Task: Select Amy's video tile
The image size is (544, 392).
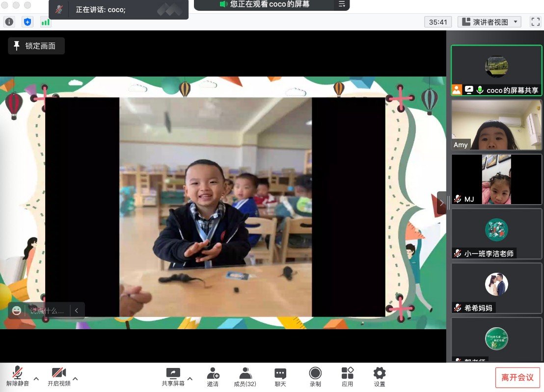Action: [496, 125]
